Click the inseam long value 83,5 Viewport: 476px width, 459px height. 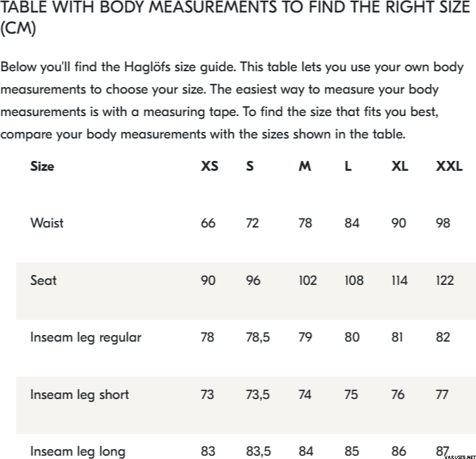click(258, 452)
